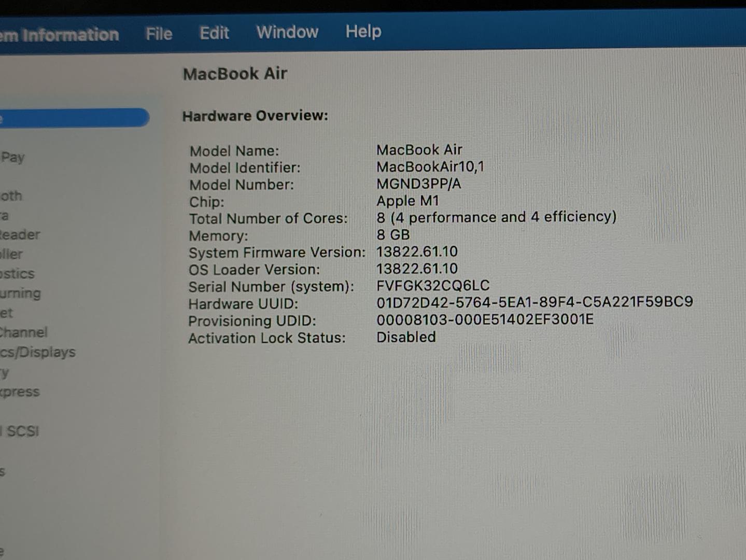This screenshot has height=560, width=746.
Task: Click the "Chip:" label
Action: click(x=207, y=202)
